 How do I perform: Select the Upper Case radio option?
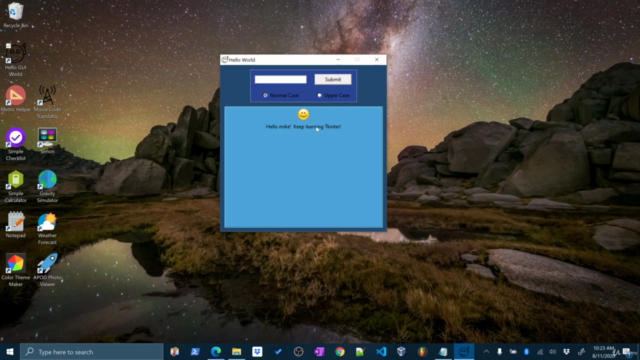[x=333, y=95]
